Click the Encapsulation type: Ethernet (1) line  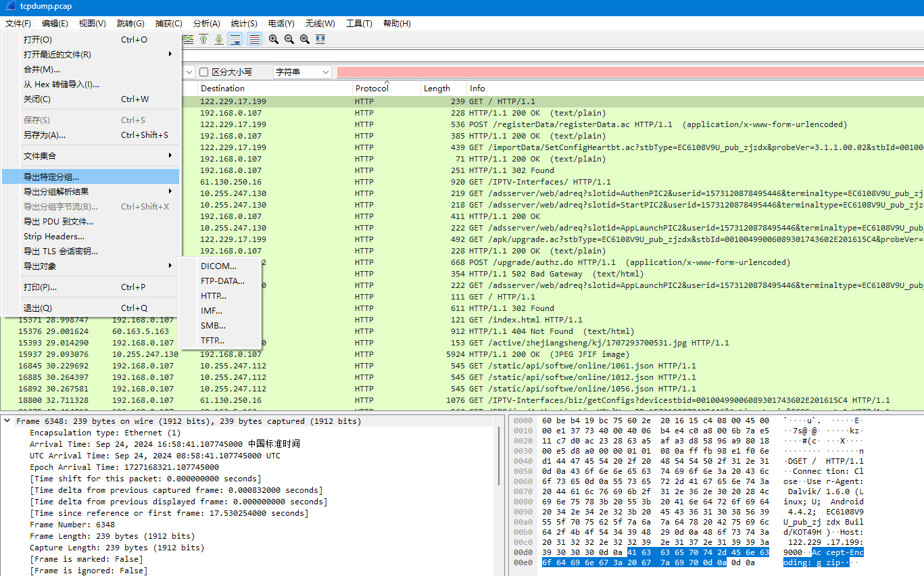click(x=105, y=433)
